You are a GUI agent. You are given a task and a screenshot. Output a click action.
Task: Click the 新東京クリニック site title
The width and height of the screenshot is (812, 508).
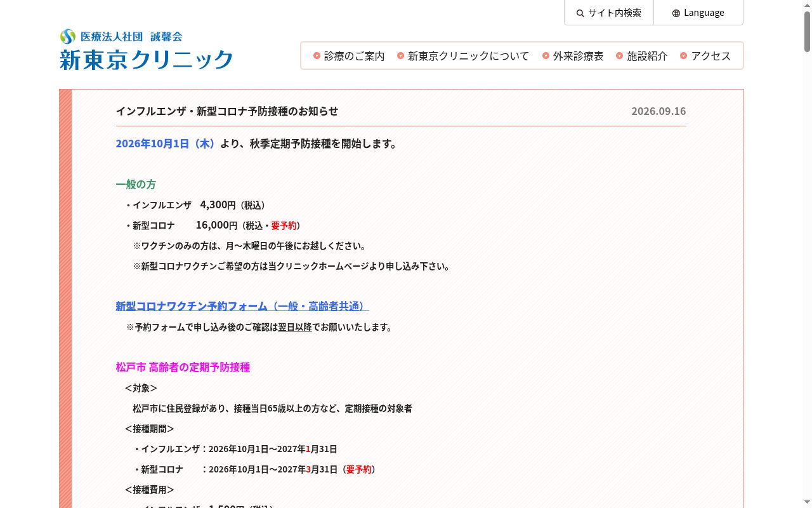pyautogui.click(x=147, y=60)
